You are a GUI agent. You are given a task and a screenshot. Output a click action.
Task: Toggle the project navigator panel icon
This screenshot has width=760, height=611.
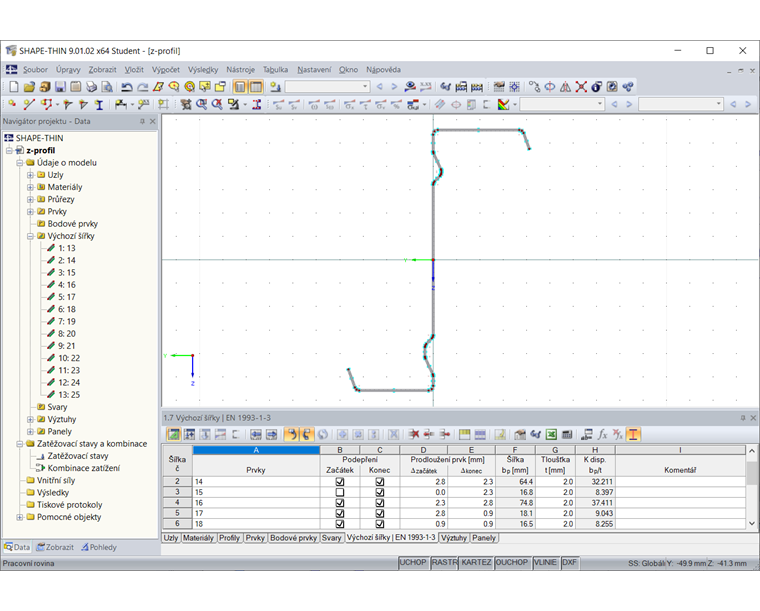tap(240, 87)
